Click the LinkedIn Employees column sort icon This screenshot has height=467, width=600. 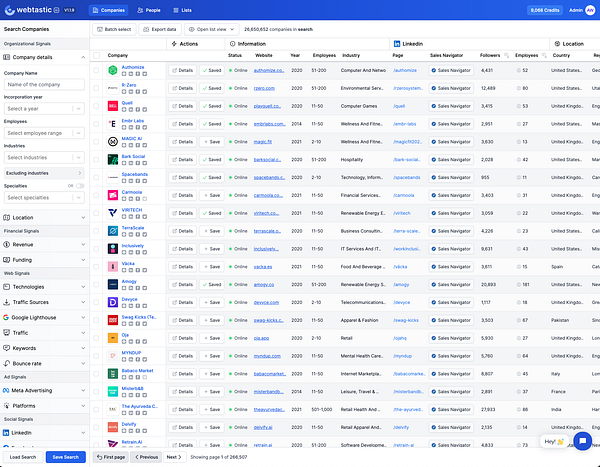pos(543,56)
